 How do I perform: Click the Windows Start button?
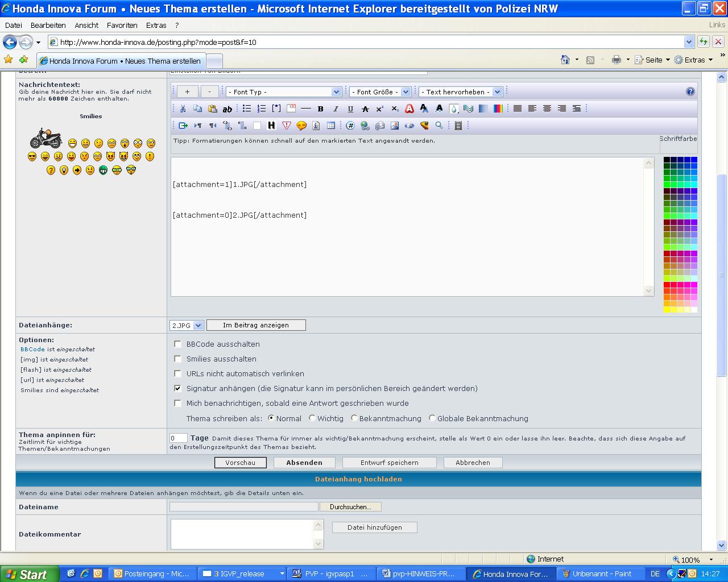pos(28,574)
